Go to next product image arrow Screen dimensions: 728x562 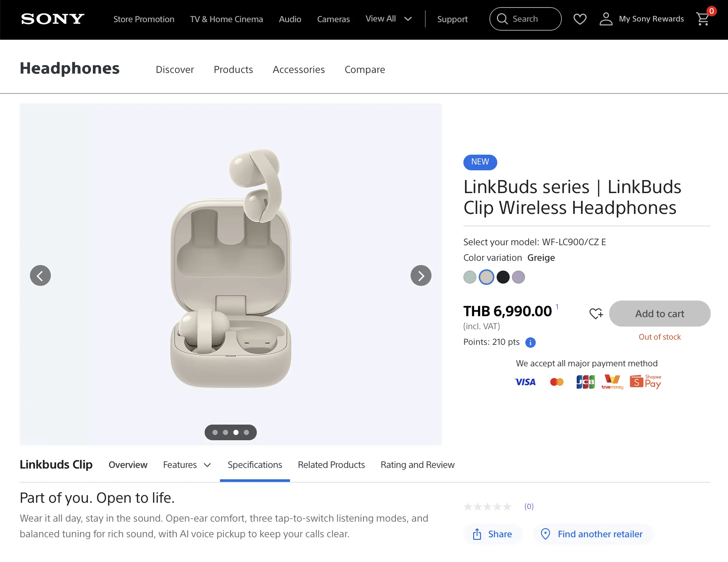421,275
